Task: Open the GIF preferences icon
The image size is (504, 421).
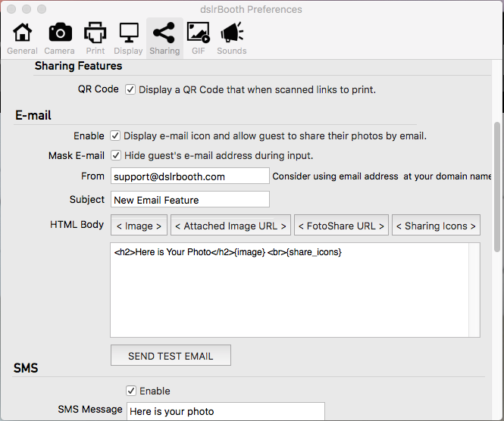Action: pos(199,33)
